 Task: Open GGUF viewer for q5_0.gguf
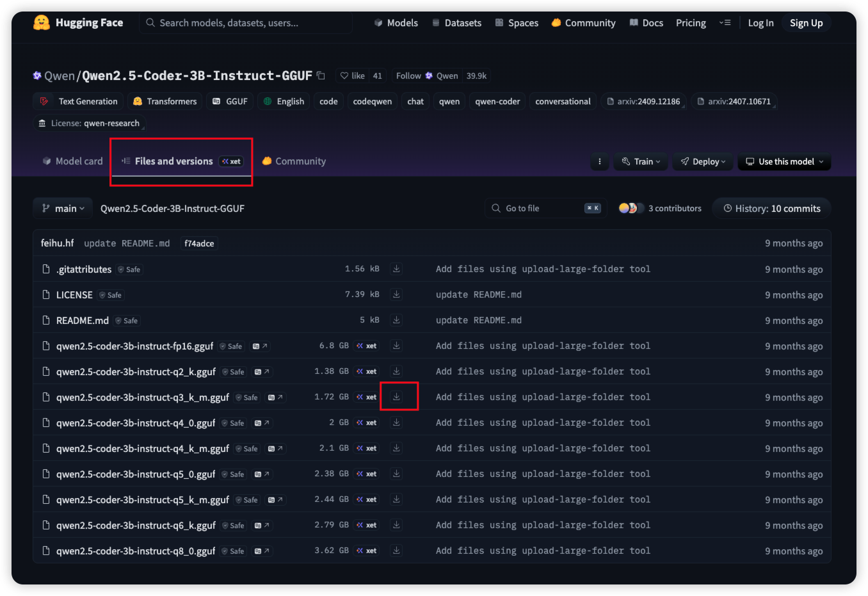[x=262, y=474]
